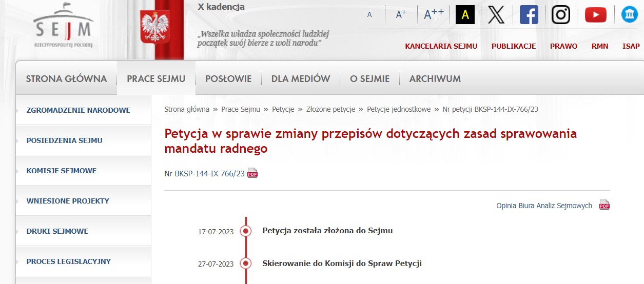644x284 pixels.
Task: Click the Polish eagle emblem
Action: coord(154,28)
